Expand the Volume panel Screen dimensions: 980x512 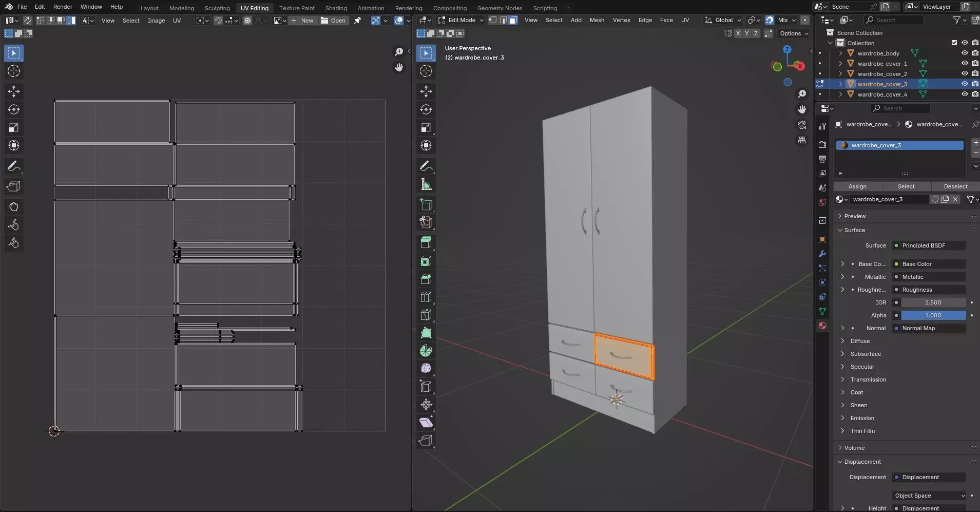(x=854, y=448)
